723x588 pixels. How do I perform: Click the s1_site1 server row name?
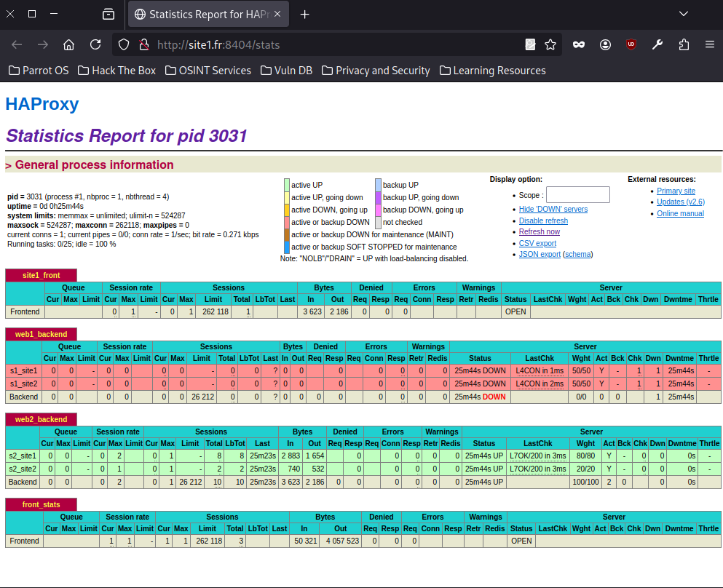pos(23,370)
